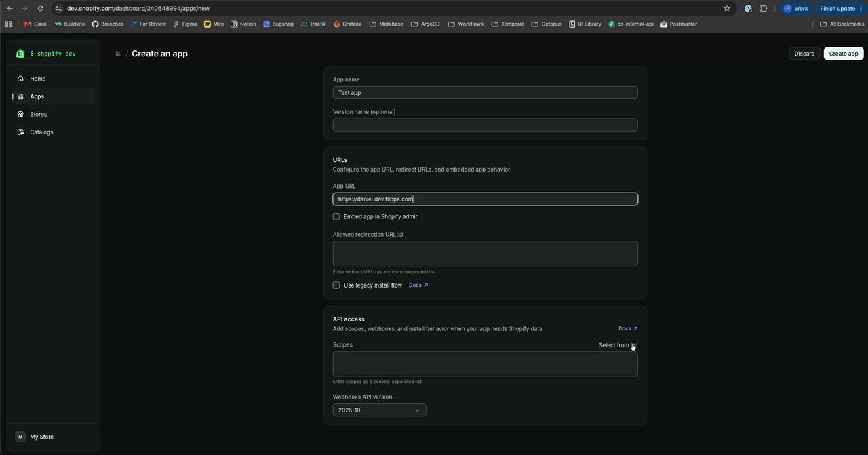Click the breadcrumb apps icon before the title
Image resolution: width=868 pixels, height=455 pixels.
click(x=118, y=54)
